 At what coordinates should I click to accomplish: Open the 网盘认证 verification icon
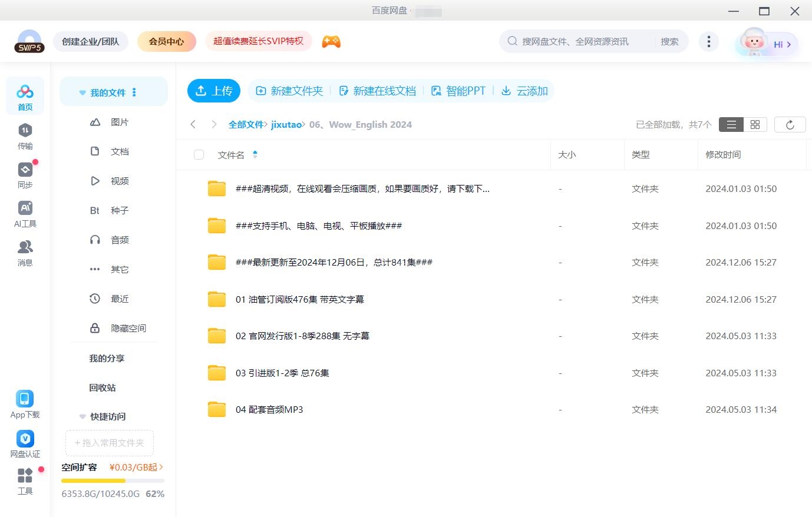(25, 444)
